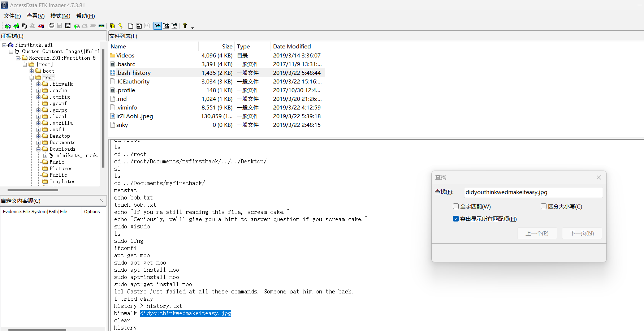The image size is (644, 331).
Task: Enable the 全字匹配(W) whole-word checkbox
Action: pos(456,206)
